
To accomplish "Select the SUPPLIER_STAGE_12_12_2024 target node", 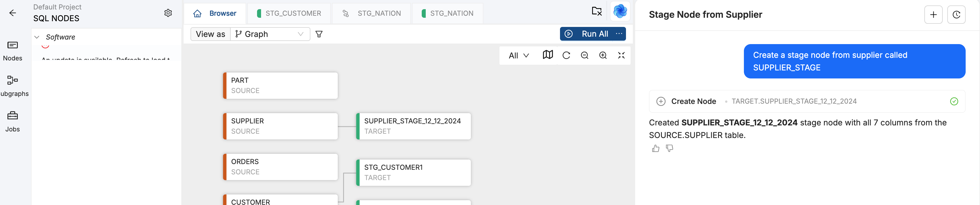I will tap(413, 126).
